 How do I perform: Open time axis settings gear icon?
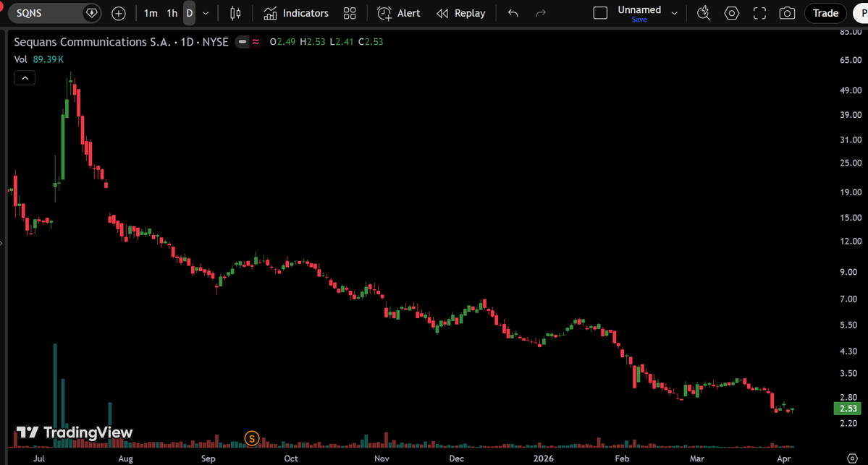(853, 458)
